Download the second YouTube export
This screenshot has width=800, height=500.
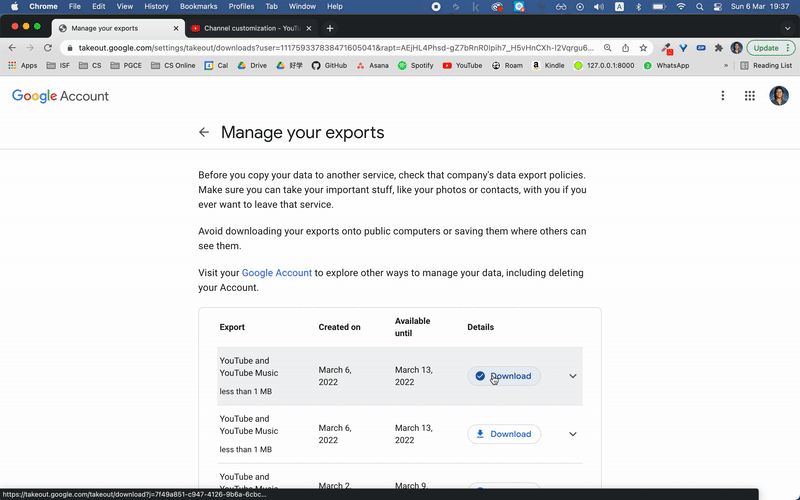point(504,434)
